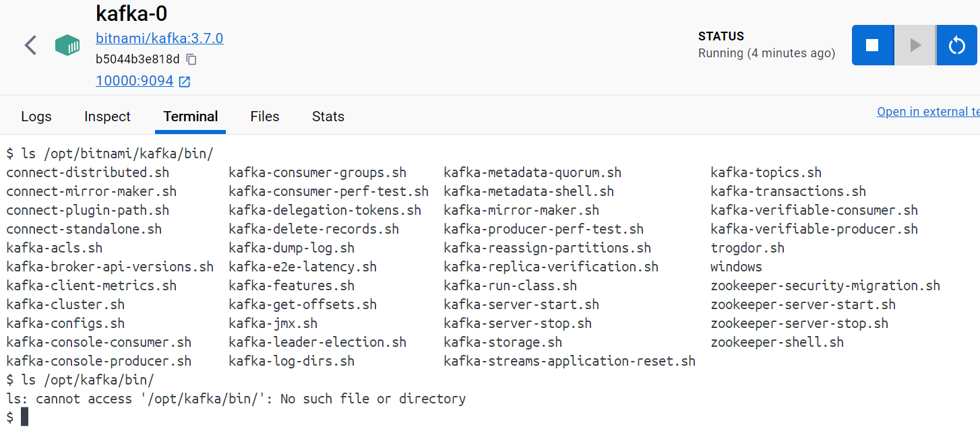This screenshot has width=980, height=429.
Task: Copy container ID b5044b3e818d
Action: [x=191, y=59]
